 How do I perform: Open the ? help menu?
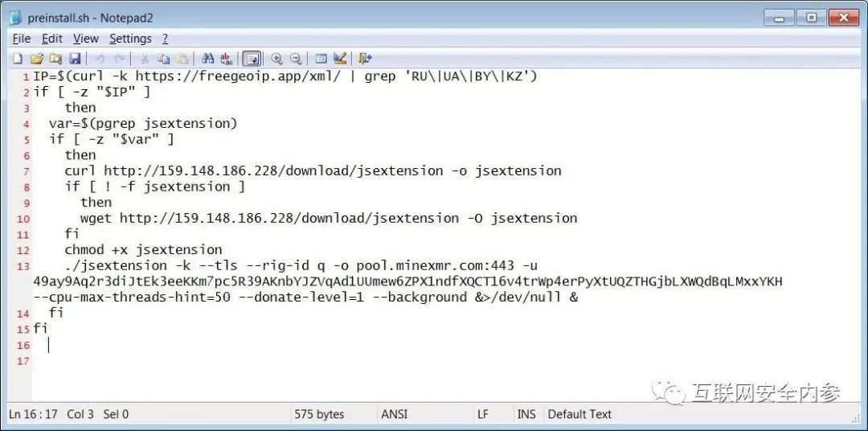(165, 39)
